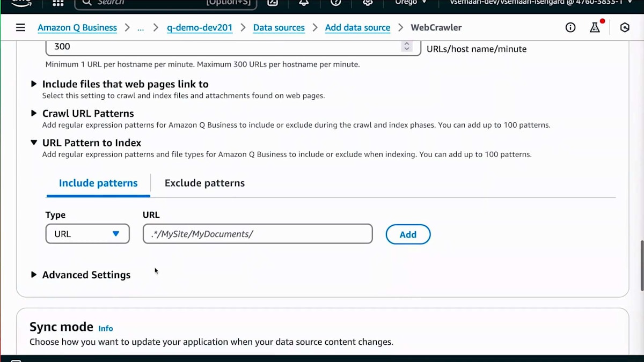Click the hexagon Amazon Q icon
The image size is (644, 362).
[x=625, y=27]
